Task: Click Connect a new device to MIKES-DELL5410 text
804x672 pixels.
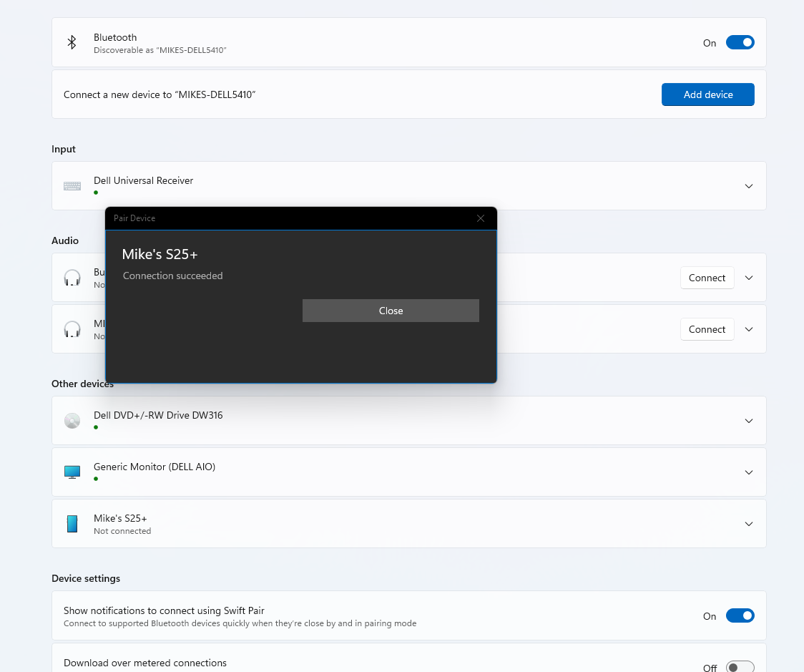Action: click(x=160, y=95)
